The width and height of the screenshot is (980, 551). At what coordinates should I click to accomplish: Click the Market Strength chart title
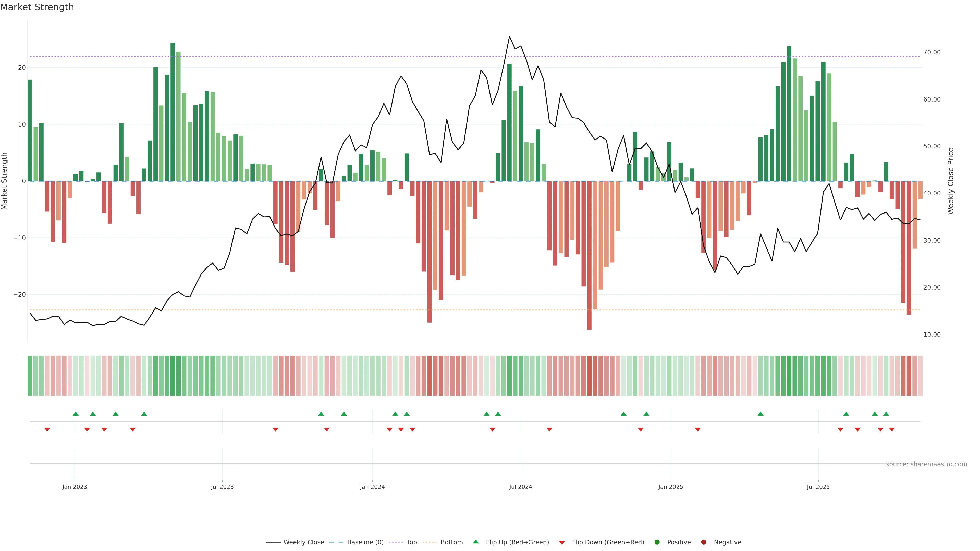click(x=37, y=7)
